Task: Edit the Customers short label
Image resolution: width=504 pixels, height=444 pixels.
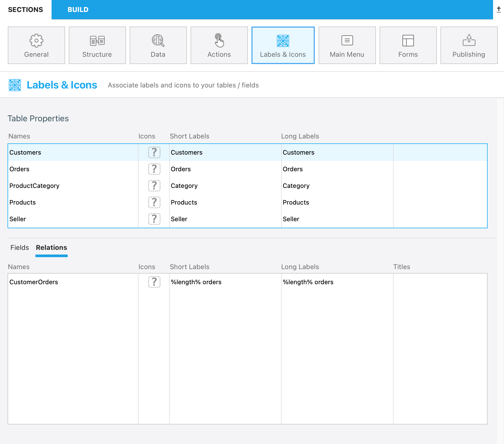Action: click(225, 152)
